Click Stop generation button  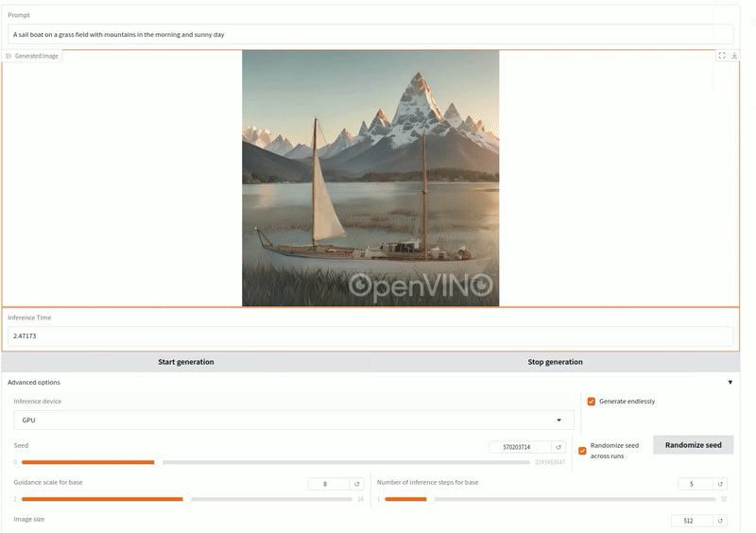click(555, 362)
